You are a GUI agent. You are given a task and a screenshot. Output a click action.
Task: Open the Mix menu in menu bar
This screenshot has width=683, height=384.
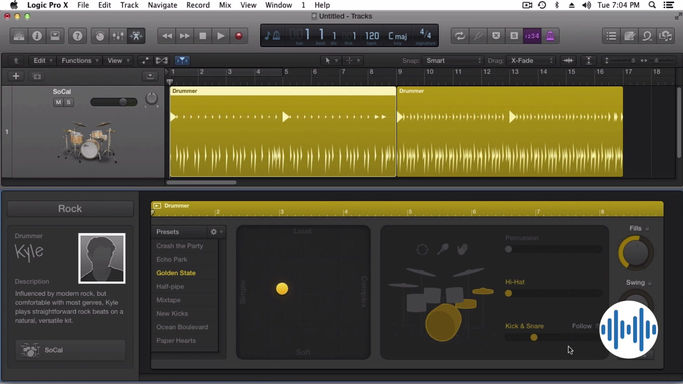coord(225,5)
